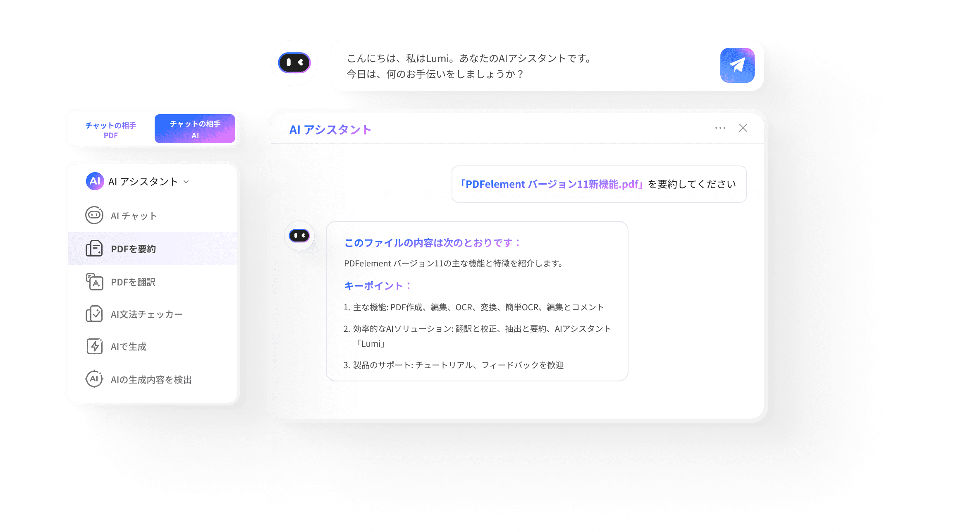Click the 今日は、何のお手伝いをしましょうか？ line

(x=435, y=74)
